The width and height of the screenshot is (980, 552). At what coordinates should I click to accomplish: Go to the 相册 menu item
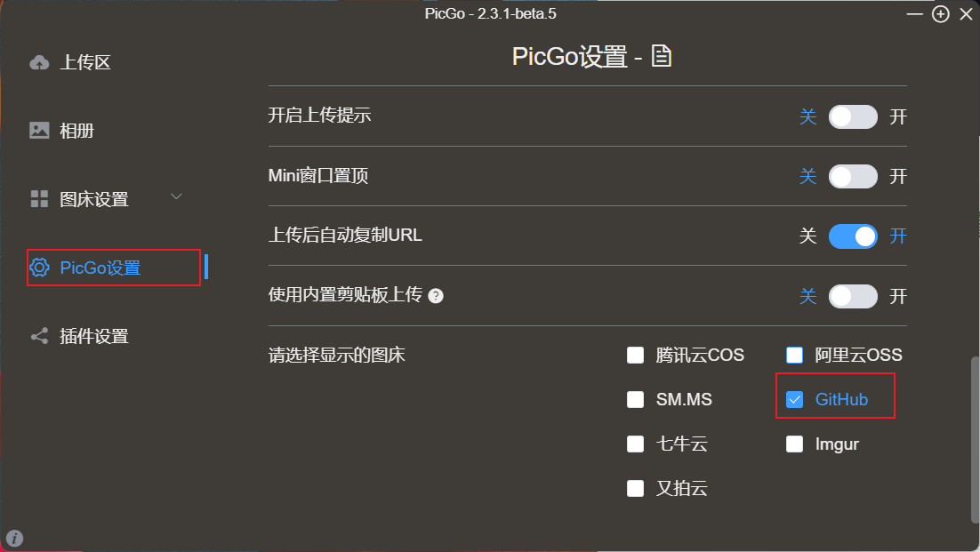(x=77, y=132)
